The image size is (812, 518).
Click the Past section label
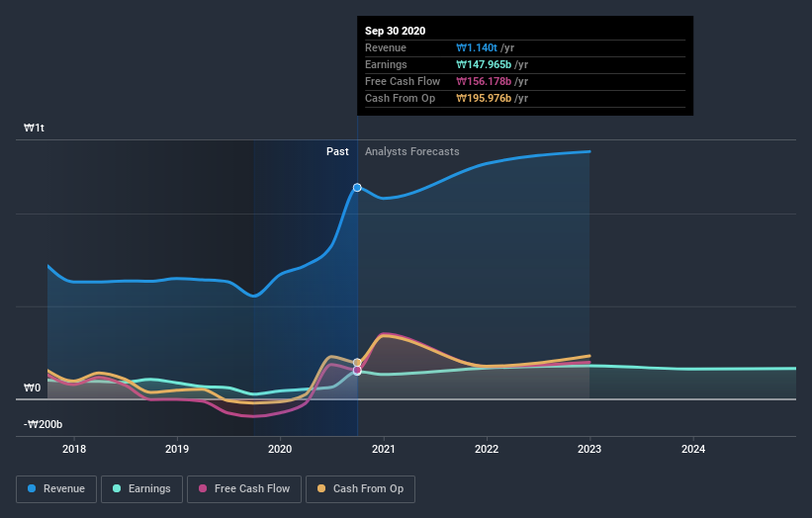click(x=337, y=151)
